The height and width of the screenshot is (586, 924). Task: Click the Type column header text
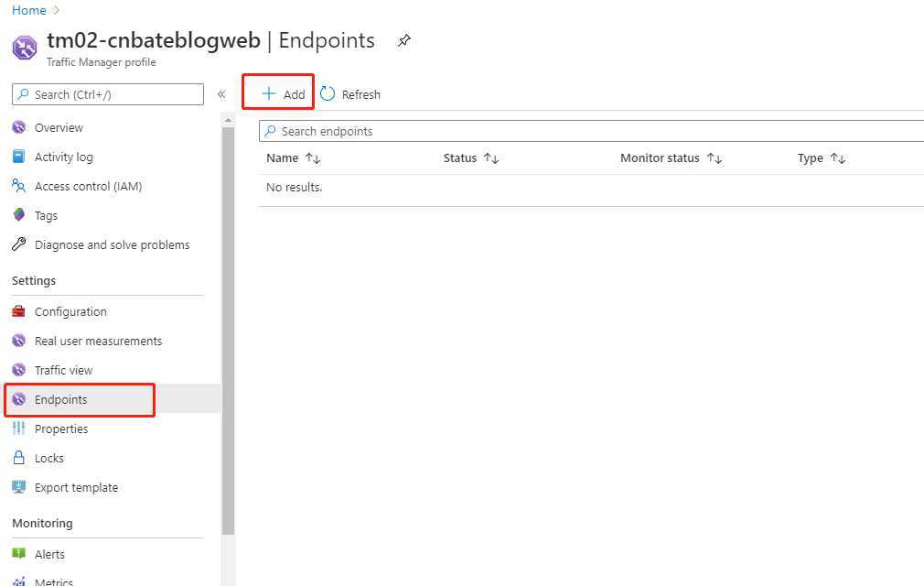(x=811, y=158)
